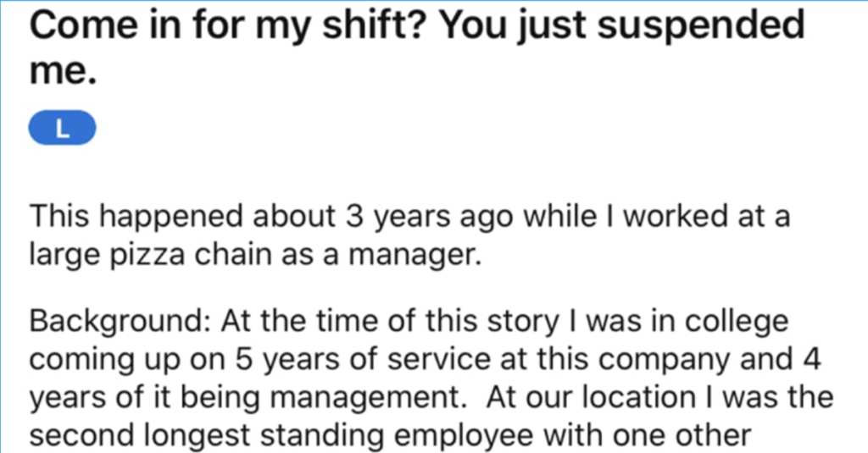Click the 'Background:' label in the story
The image size is (868, 453).
point(119,322)
